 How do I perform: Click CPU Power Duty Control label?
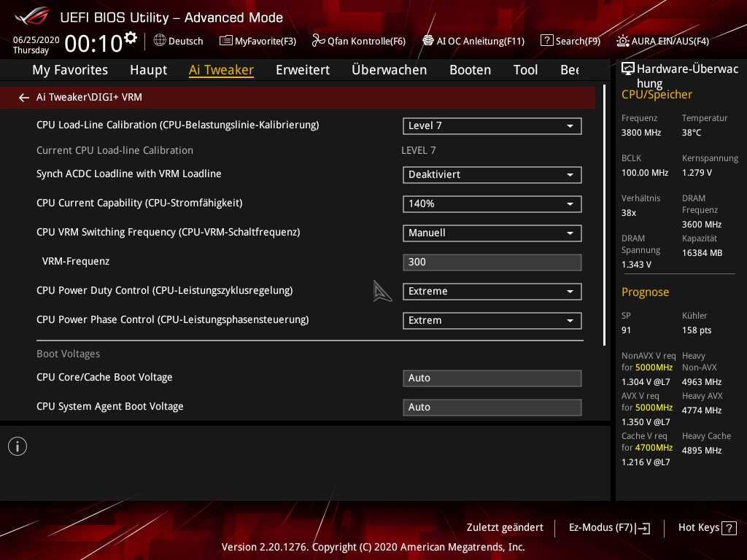coord(164,290)
